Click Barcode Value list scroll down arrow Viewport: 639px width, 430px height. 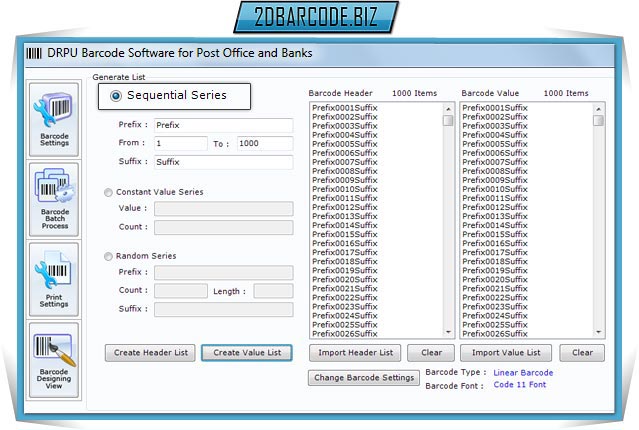pyautogui.click(x=598, y=332)
